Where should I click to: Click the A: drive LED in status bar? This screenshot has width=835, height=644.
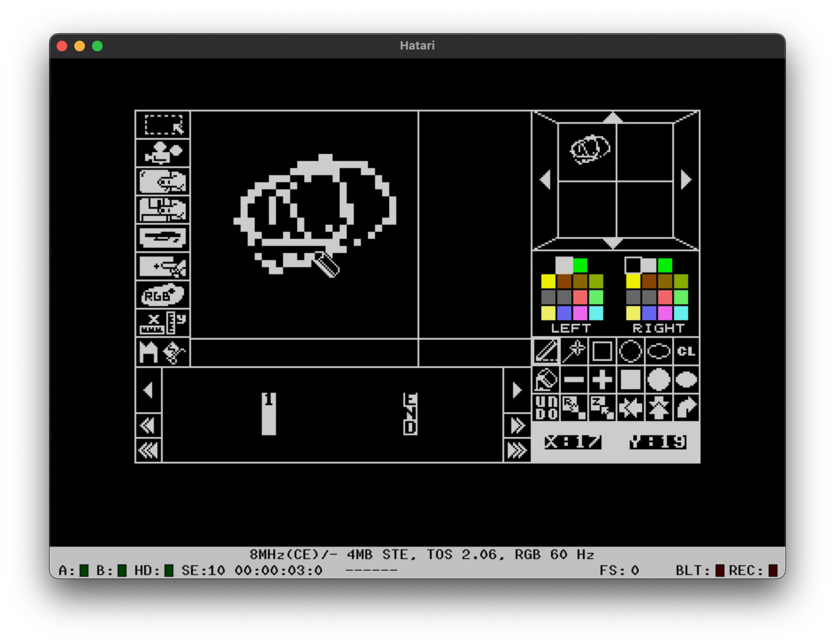(x=84, y=571)
